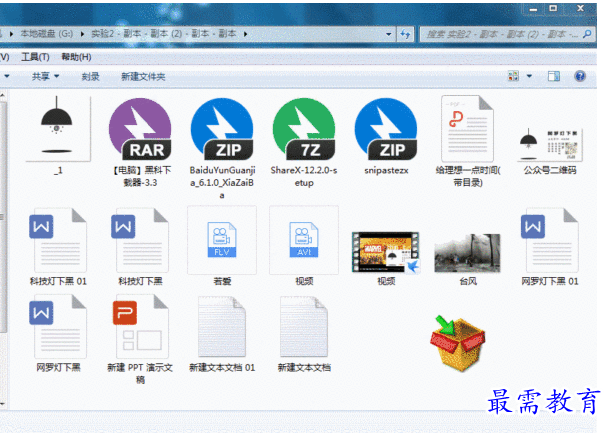Select text file 新建文本文档
Image resolution: width=609 pixels, height=433 pixels.
point(304,327)
